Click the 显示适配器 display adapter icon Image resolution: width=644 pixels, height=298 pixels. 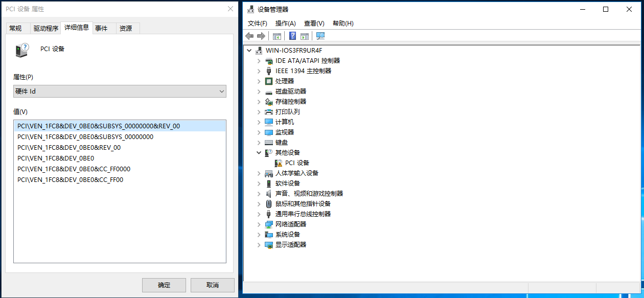pyautogui.click(x=269, y=244)
